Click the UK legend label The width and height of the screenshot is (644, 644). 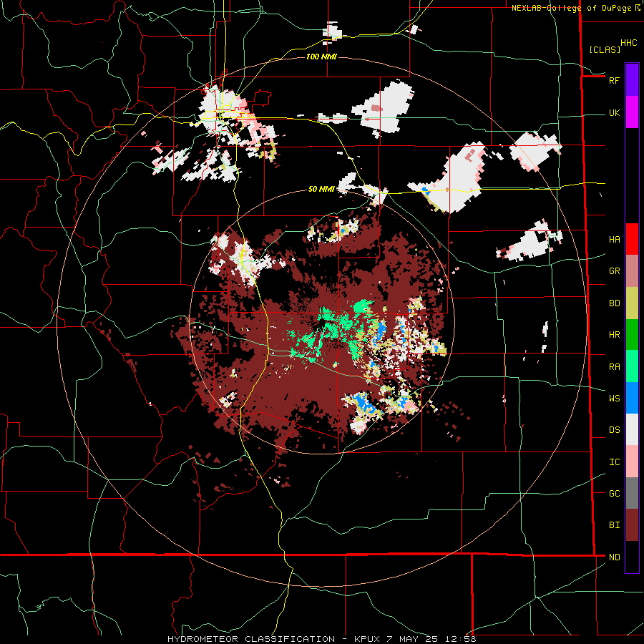coord(614,113)
